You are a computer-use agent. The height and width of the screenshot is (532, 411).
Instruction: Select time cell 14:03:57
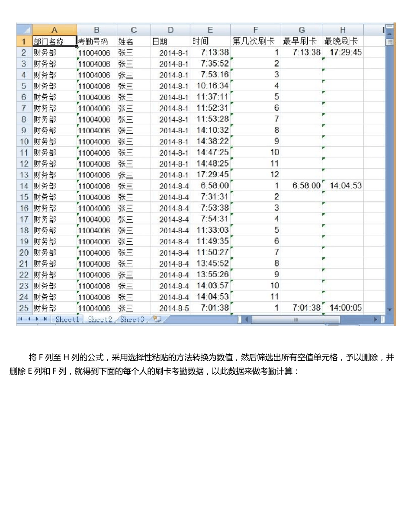[x=210, y=286]
